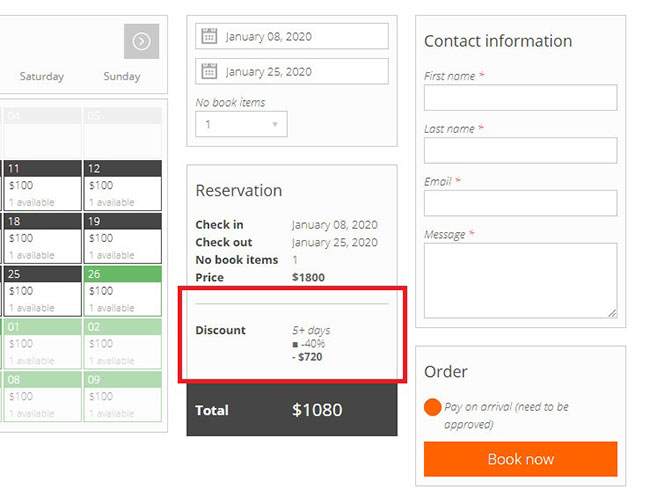The image size is (650, 489).
Task: Choose the green highlighted day 26
Action: click(x=122, y=291)
